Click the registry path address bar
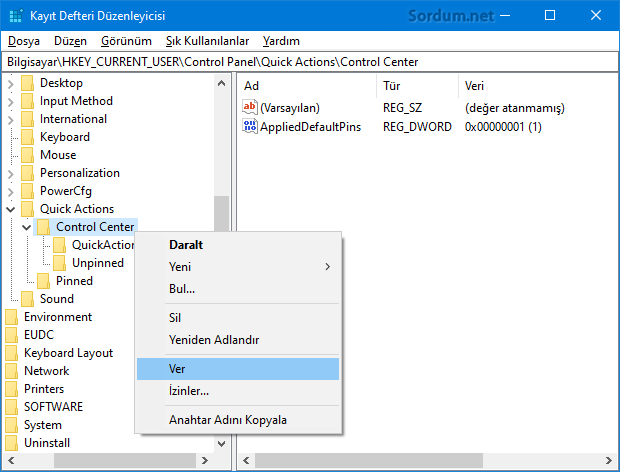 click(x=310, y=62)
